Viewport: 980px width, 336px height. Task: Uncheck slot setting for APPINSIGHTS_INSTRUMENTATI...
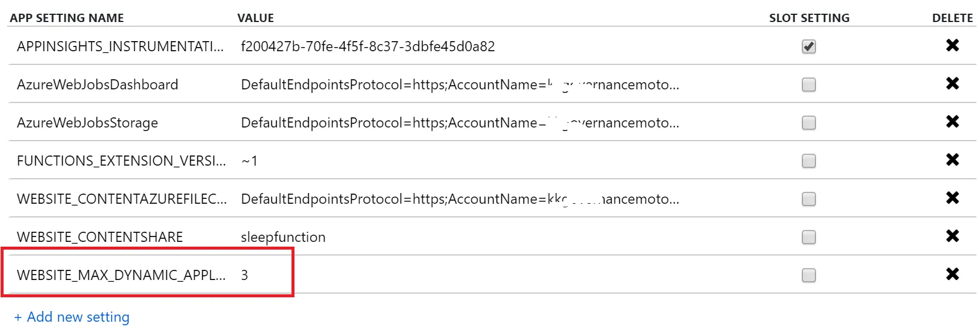[x=808, y=46]
